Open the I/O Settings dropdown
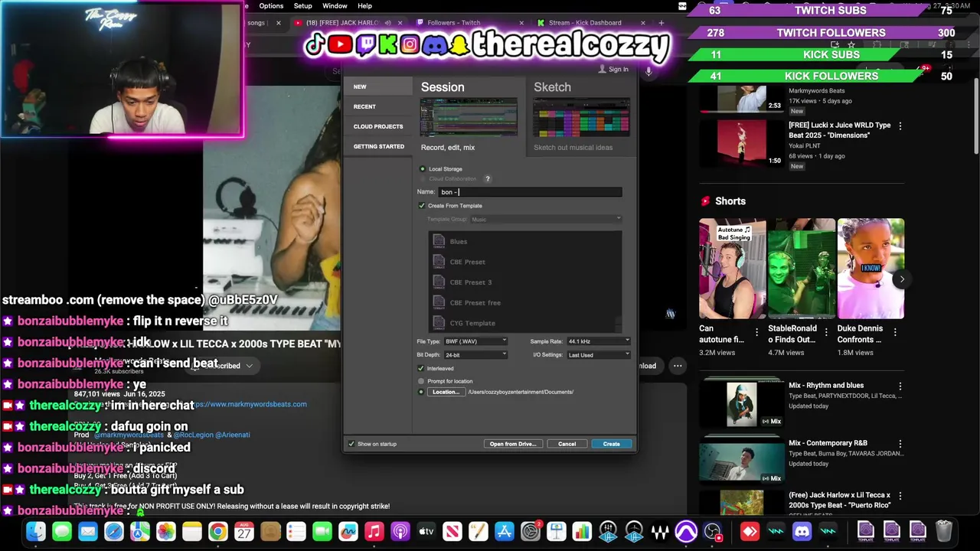The image size is (980, 551). 599,355
